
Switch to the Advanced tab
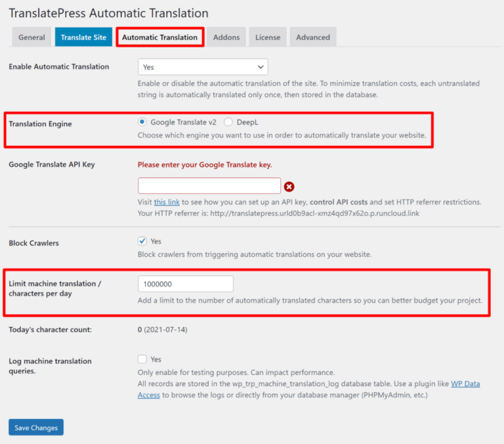313,37
